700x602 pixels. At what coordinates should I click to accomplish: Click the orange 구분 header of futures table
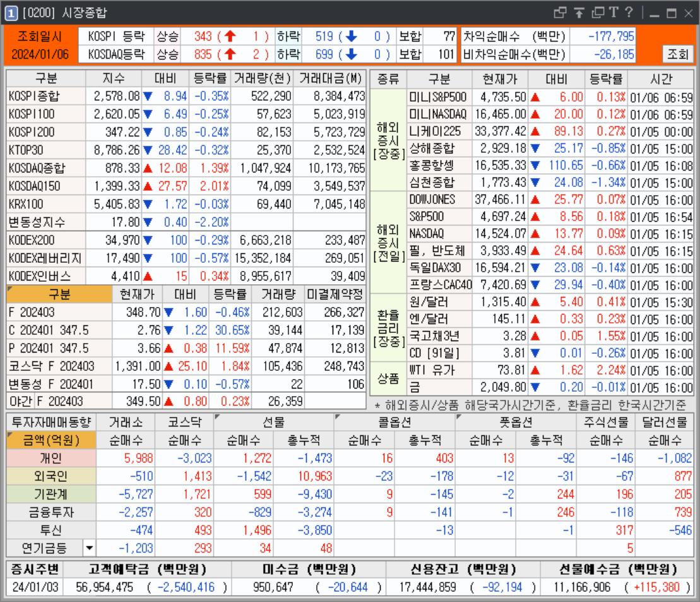pyautogui.click(x=59, y=294)
